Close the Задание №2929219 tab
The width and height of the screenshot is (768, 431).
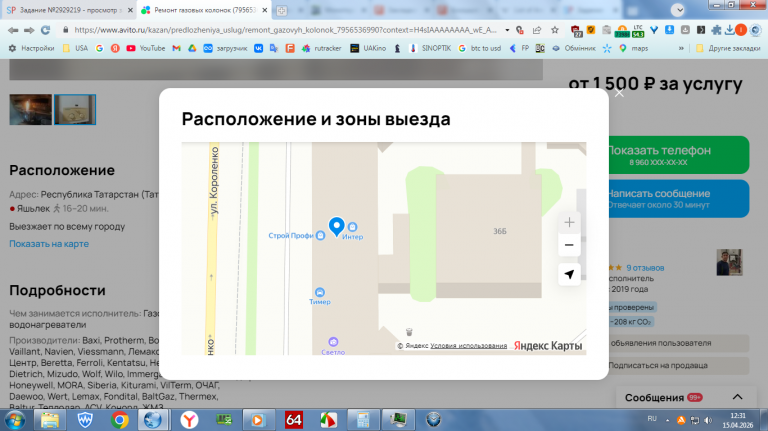click(130, 10)
